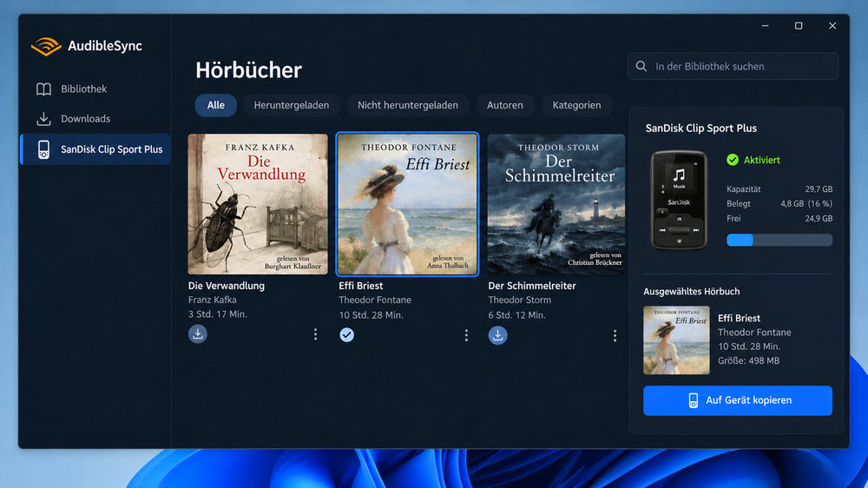Viewport: 868px width, 488px height.
Task: Close the AudibleSync window
Action: (832, 26)
